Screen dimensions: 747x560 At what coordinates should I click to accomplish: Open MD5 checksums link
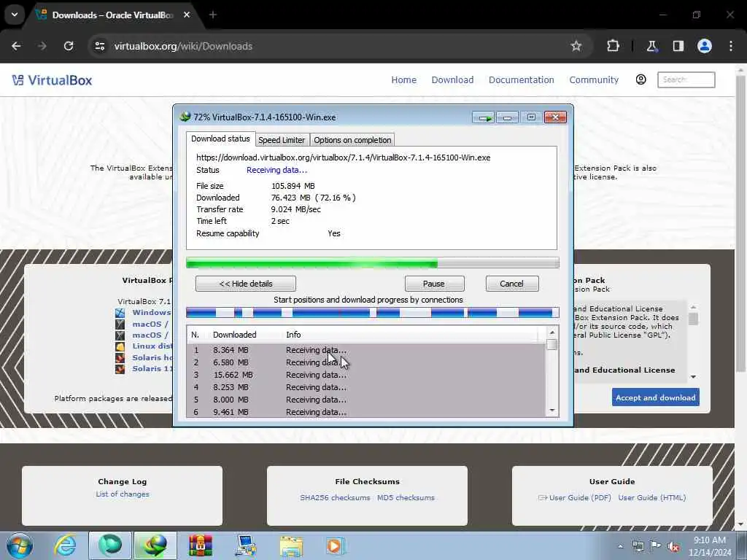point(406,497)
